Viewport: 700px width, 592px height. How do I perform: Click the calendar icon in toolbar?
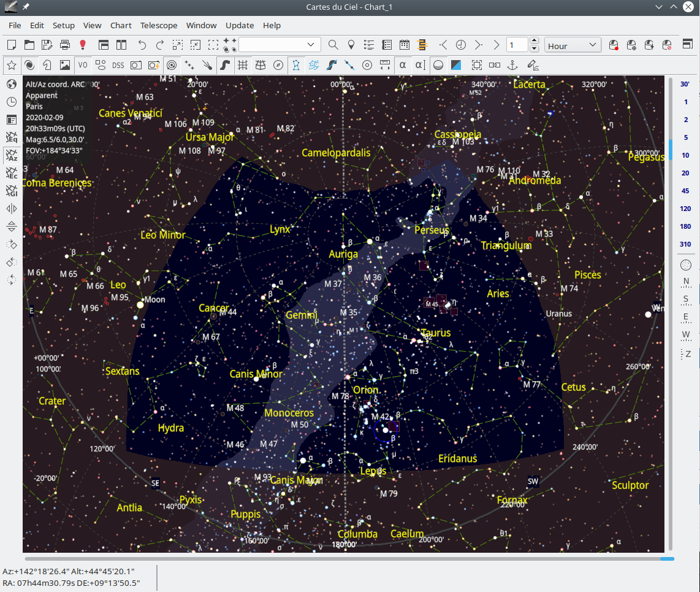405,45
